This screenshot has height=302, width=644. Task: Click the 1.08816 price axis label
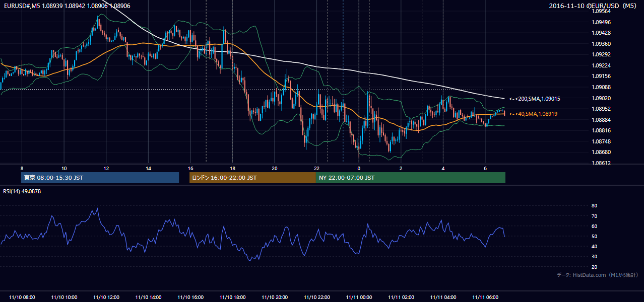click(601, 130)
